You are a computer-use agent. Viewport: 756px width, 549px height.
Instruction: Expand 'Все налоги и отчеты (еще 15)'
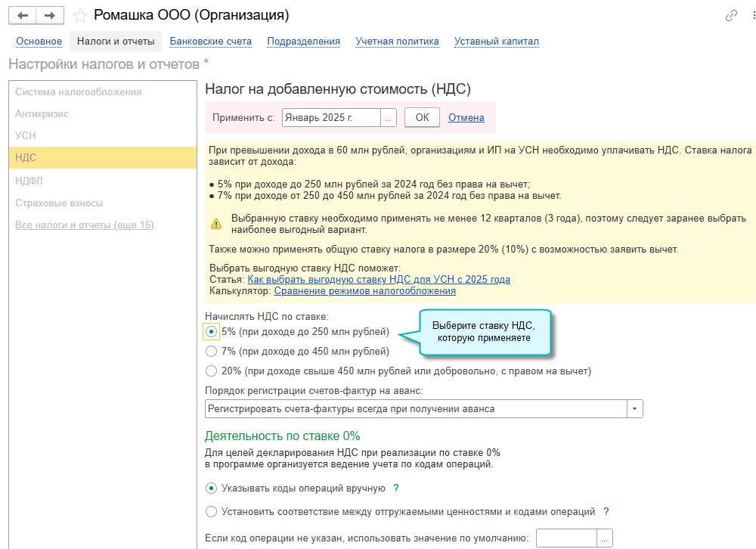[85, 225]
